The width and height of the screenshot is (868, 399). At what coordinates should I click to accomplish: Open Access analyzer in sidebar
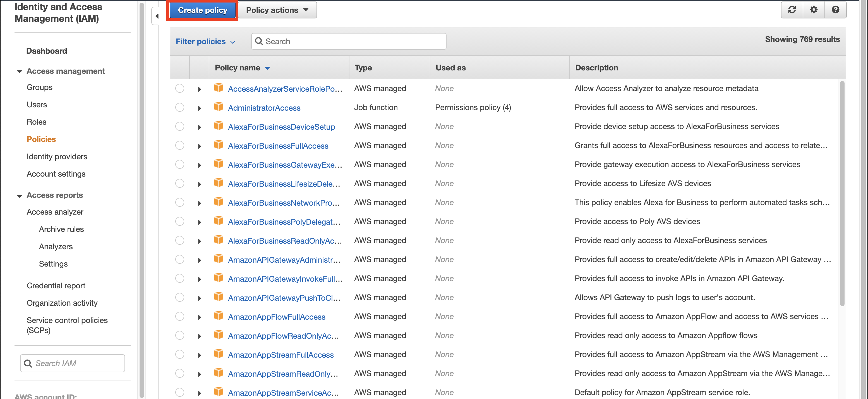click(55, 212)
